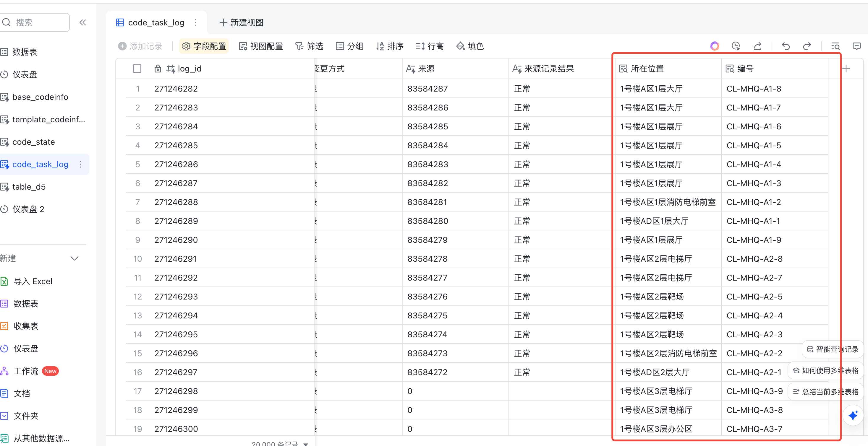Screen dimensions: 868x446
Task: Click the sidebar 搜索 search field
Action: point(35,22)
